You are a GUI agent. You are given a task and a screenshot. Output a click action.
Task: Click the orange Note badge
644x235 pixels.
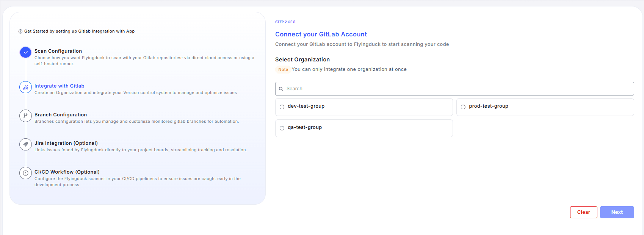283,69
